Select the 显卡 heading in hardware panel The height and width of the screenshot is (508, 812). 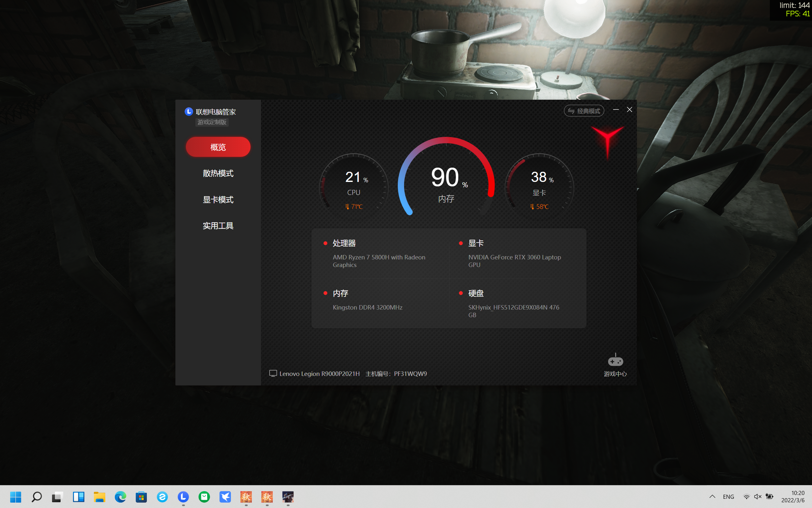(x=476, y=243)
